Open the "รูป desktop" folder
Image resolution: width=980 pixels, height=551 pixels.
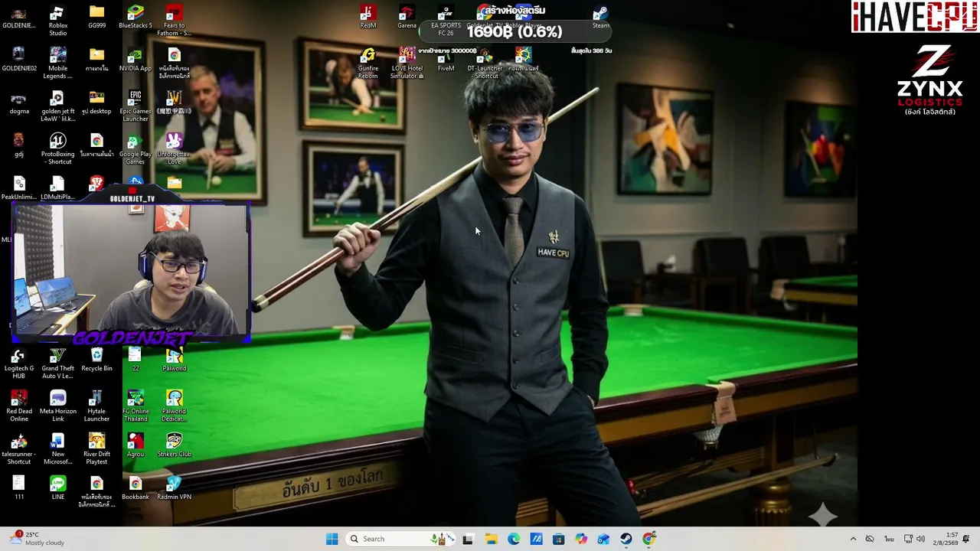click(x=96, y=103)
